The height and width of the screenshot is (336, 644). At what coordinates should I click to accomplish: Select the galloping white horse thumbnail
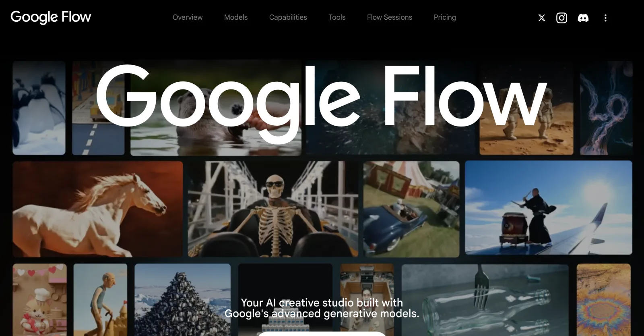click(x=98, y=209)
